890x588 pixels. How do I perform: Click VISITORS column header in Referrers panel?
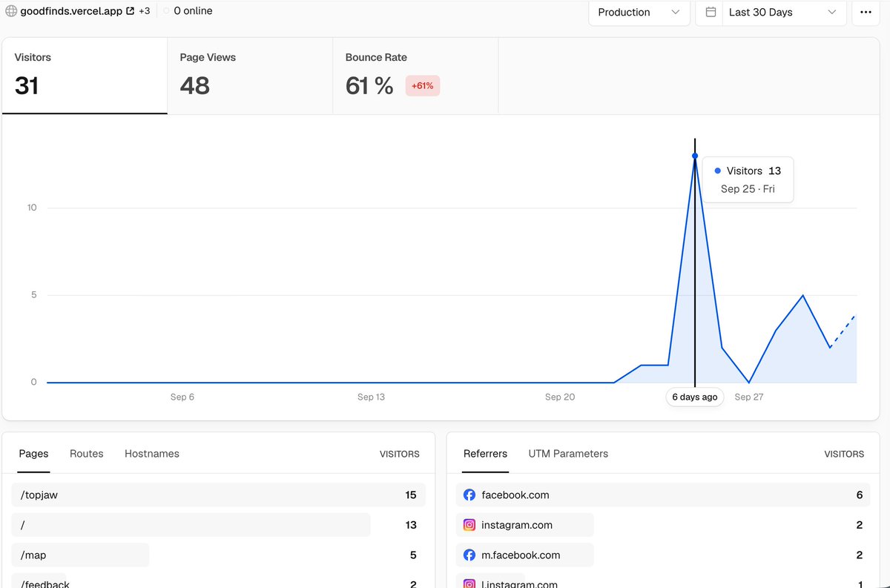tap(844, 454)
